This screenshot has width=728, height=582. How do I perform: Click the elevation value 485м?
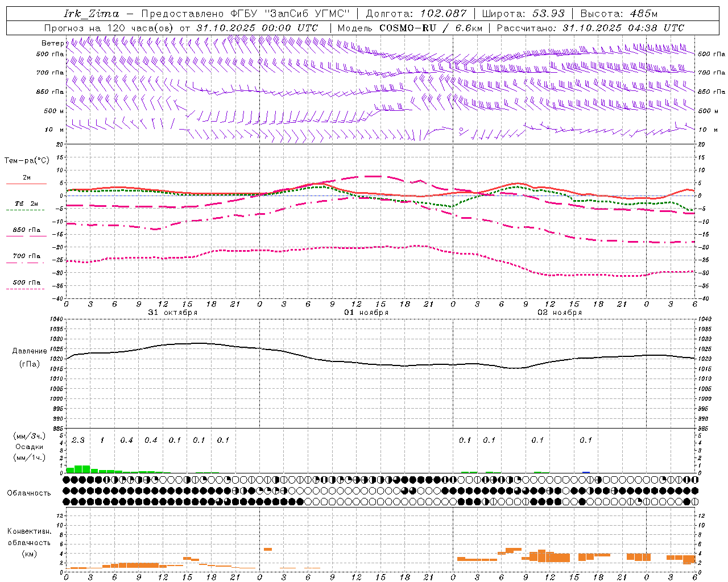point(644,14)
